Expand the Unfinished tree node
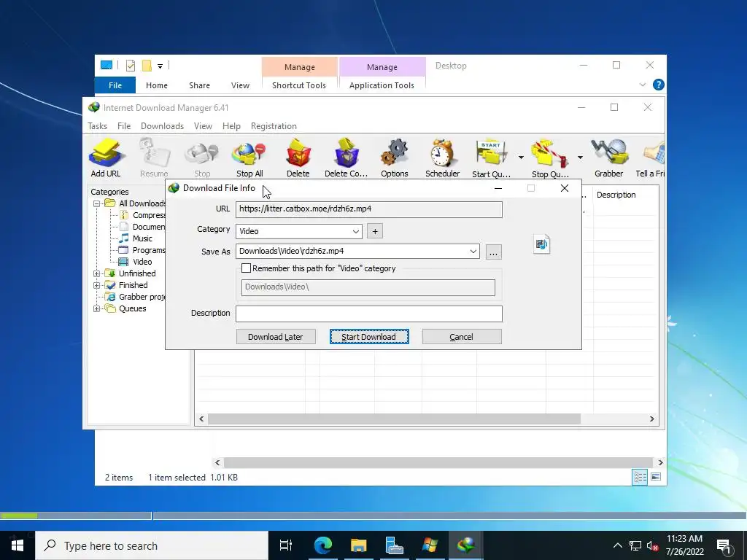 click(x=96, y=273)
